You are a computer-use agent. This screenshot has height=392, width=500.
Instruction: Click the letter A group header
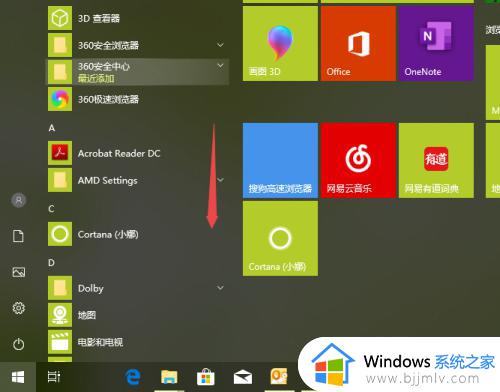(52, 128)
